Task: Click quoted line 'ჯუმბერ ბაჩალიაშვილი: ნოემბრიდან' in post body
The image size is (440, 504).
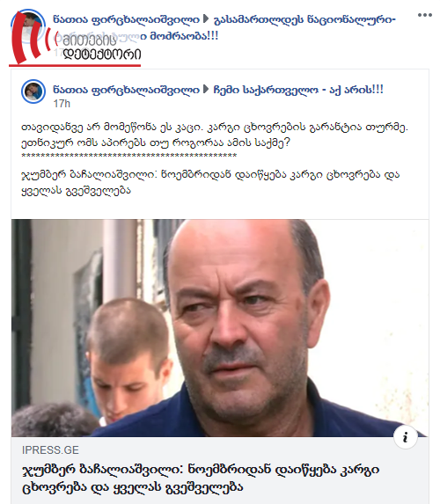Action: (x=210, y=183)
